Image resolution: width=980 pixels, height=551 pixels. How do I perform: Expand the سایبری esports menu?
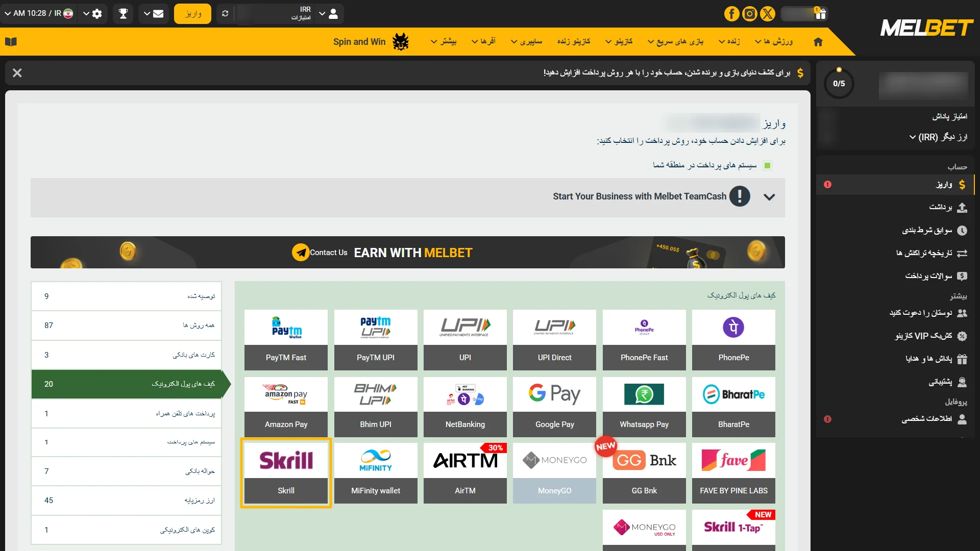[x=526, y=41]
